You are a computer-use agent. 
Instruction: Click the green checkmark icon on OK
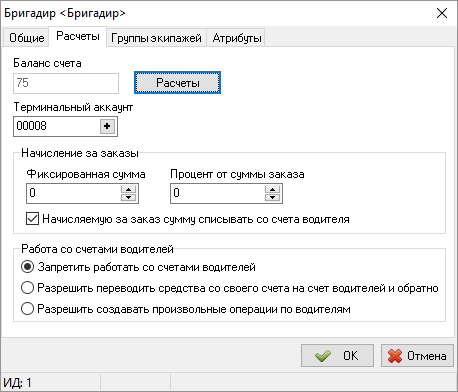coord(323,356)
